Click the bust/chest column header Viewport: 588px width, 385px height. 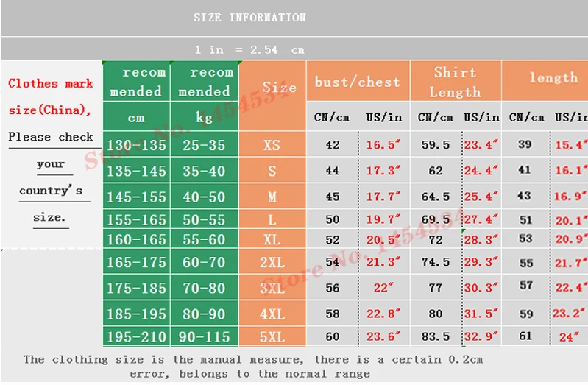[x=358, y=82]
